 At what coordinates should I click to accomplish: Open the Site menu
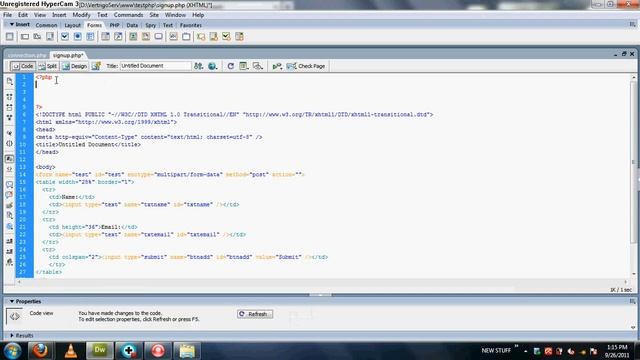[x=154, y=15]
